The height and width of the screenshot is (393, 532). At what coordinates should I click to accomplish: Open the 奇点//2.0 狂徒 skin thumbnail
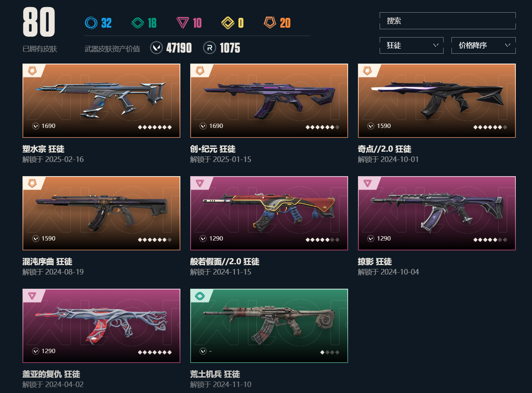click(437, 101)
